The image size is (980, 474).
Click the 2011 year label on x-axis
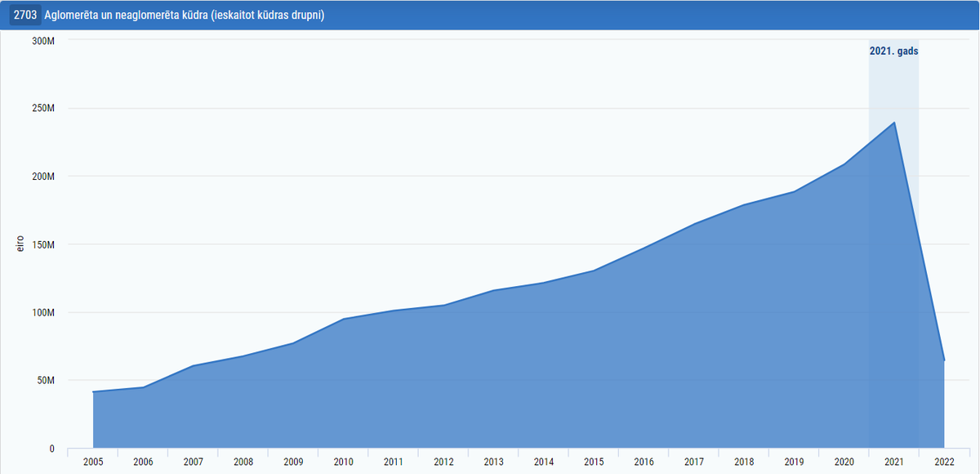tap(394, 463)
